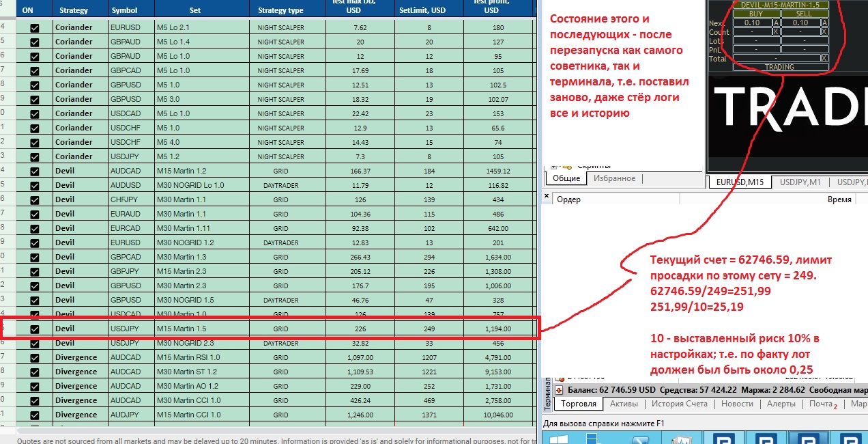This screenshot has width=868, height=444.
Task: Click the Symbol column header
Action: click(x=124, y=10)
